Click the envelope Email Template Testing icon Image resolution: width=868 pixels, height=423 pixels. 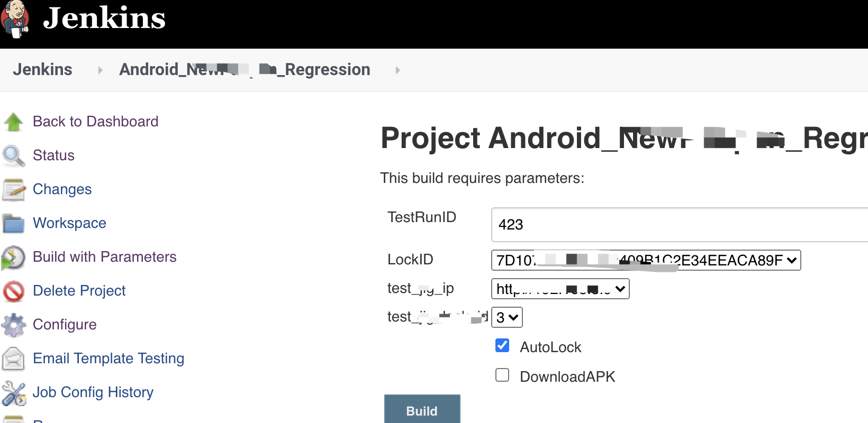pyautogui.click(x=13, y=359)
